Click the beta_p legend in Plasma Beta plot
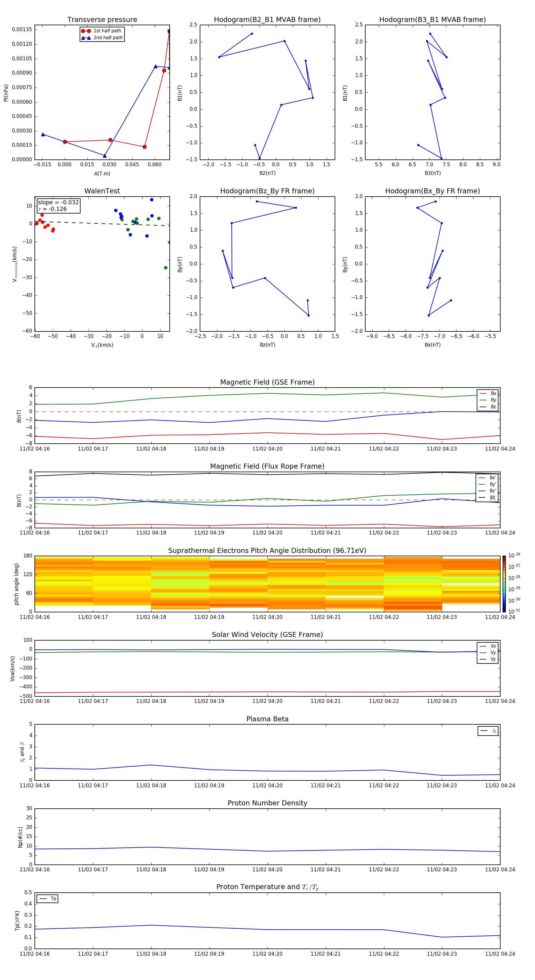Image resolution: width=535 pixels, height=980 pixels. [488, 731]
